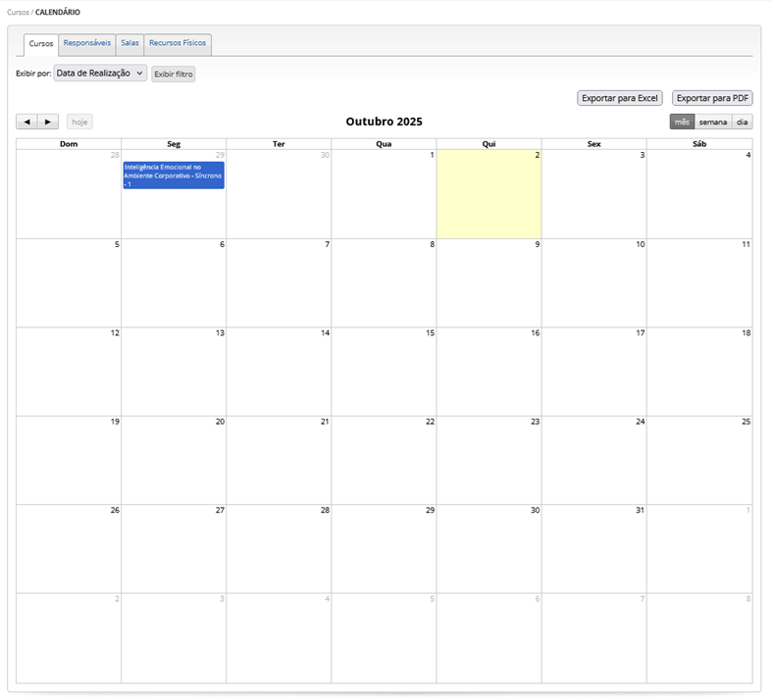This screenshot has height=700, width=771.
Task: Select the highlighted day 2 cell
Action: tap(488, 196)
